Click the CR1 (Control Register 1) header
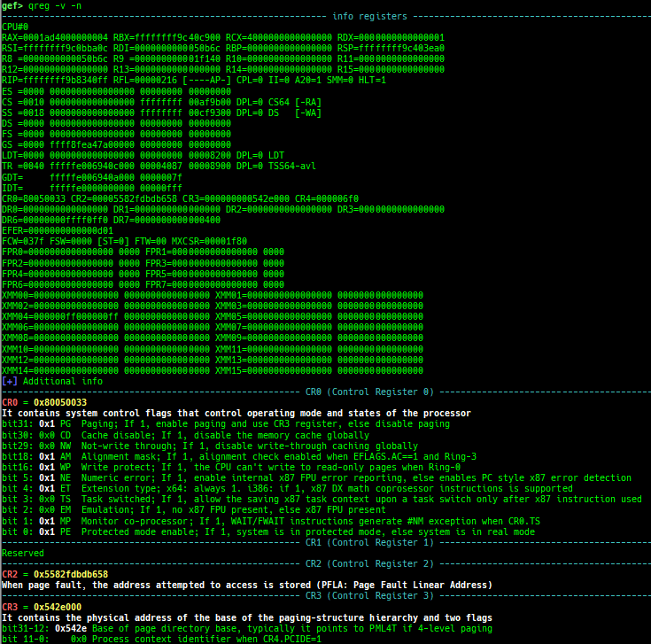 click(x=369, y=541)
